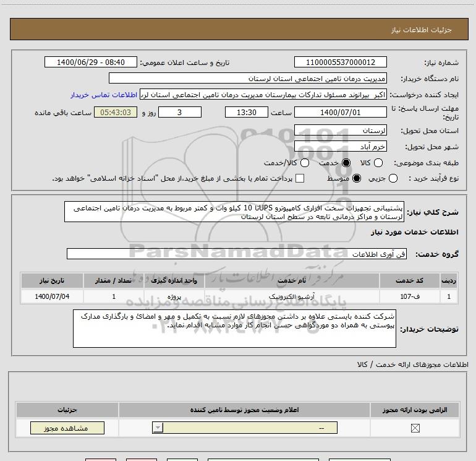The width and height of the screenshot is (476, 461).
Task: Click the delivery province field لرستان
Action: pyautogui.click(x=340, y=130)
